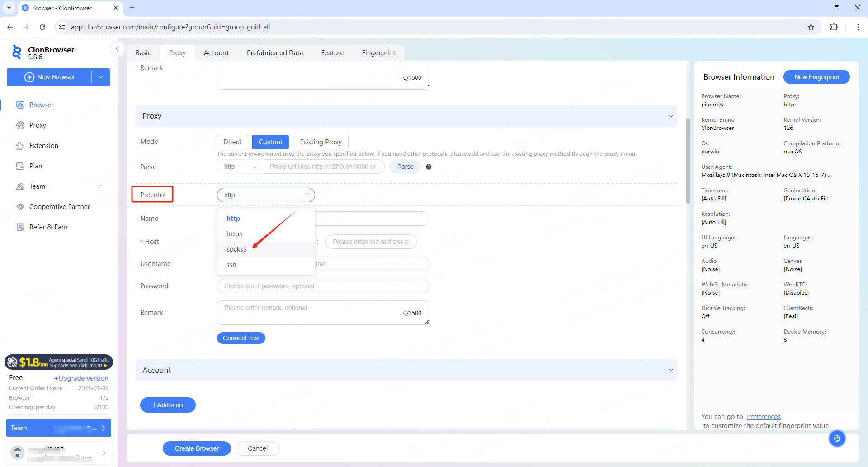
Task: Collapse the left sidebar with arrow
Action: pos(117,49)
